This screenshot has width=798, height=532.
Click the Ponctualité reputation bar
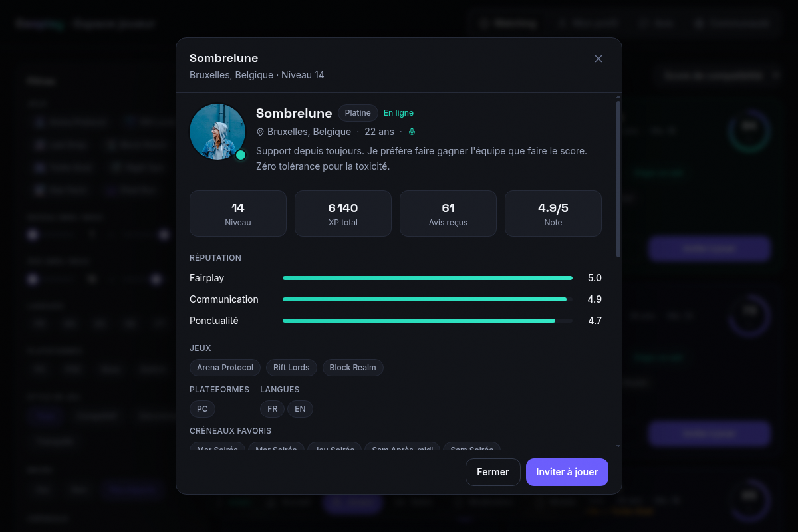pyautogui.click(x=428, y=321)
